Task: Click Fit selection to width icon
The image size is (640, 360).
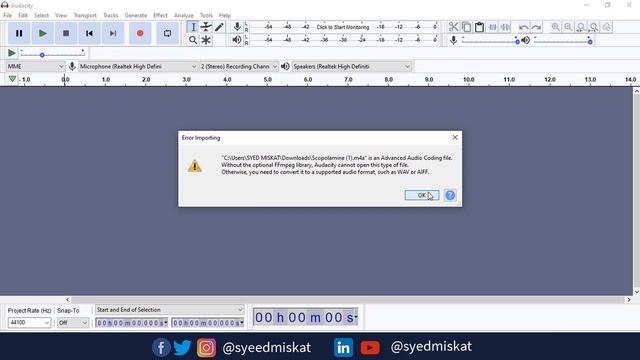Action: tap(581, 27)
